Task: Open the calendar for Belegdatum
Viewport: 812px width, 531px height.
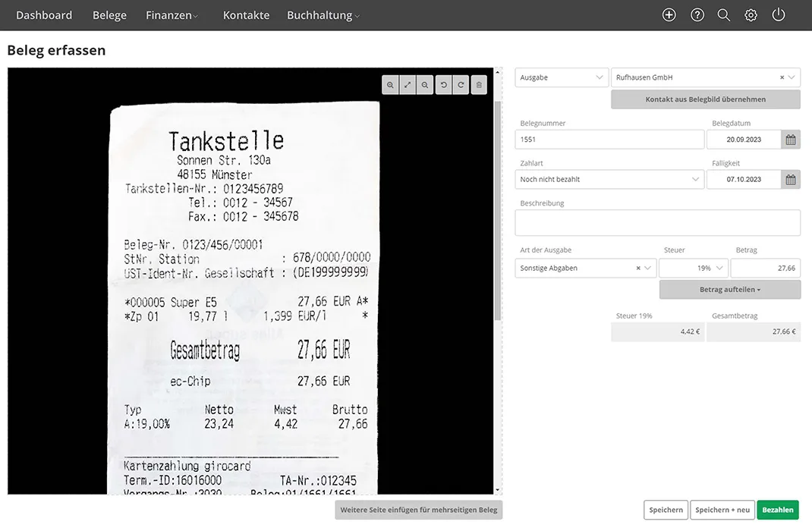Action: 791,140
